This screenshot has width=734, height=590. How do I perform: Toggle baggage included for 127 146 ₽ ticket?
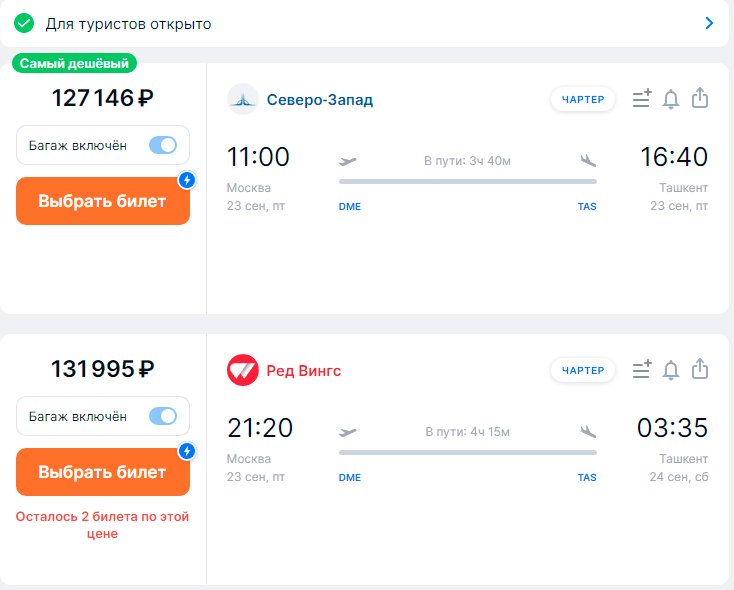point(162,145)
